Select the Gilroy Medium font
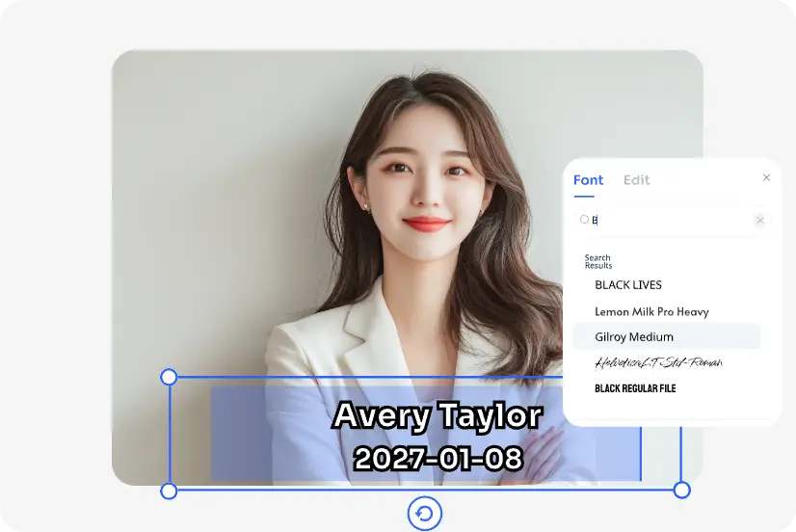Image resolution: width=796 pixels, height=532 pixels. coord(667,336)
